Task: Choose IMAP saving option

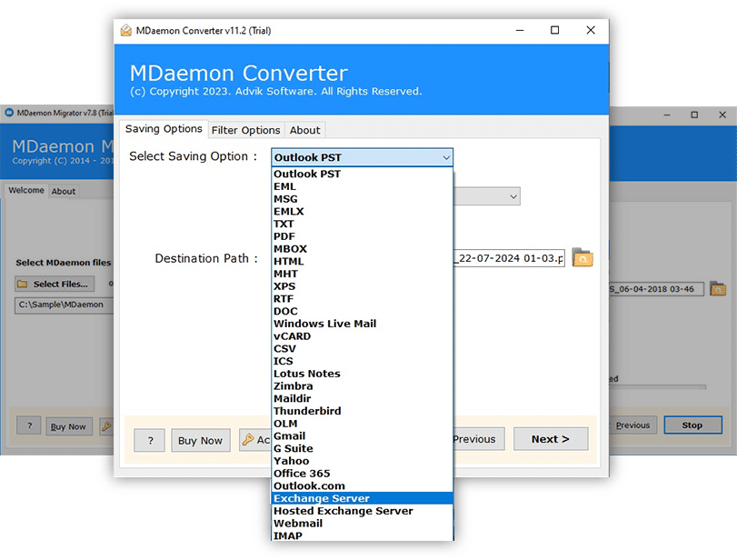Action: (x=362, y=535)
